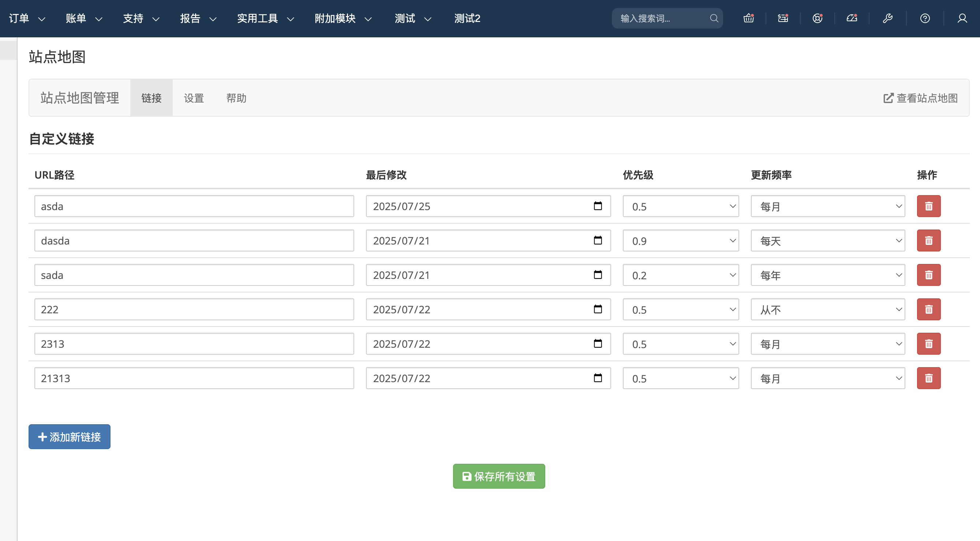This screenshot has height=541, width=980.
Task: Switch to the 设置 tab
Action: (193, 98)
